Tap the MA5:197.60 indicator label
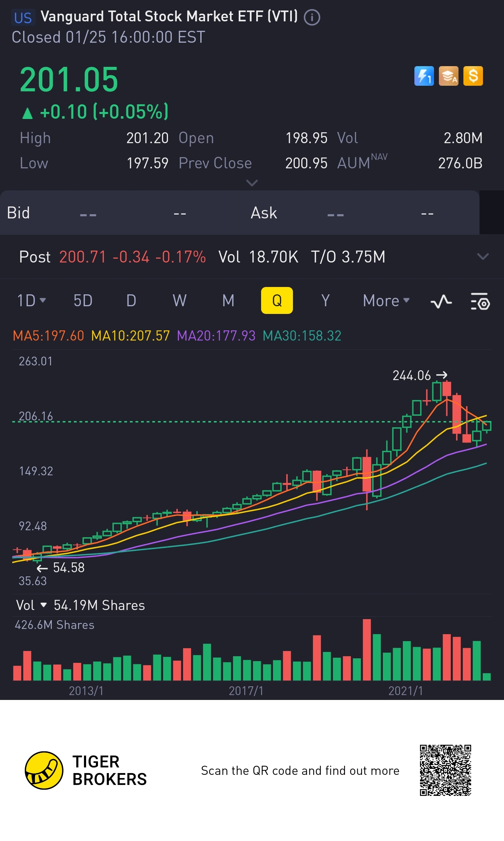This screenshot has width=504, height=841. point(48,336)
